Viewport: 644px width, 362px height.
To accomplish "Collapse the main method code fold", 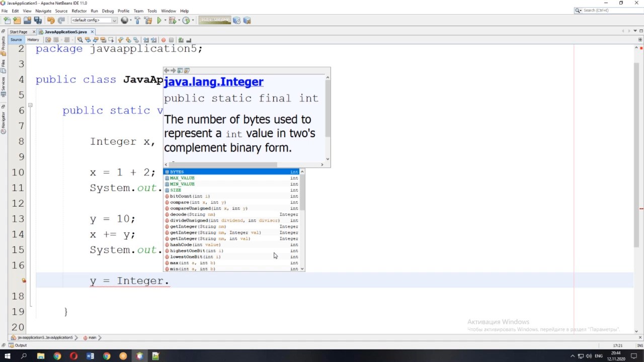I will 30,106.
